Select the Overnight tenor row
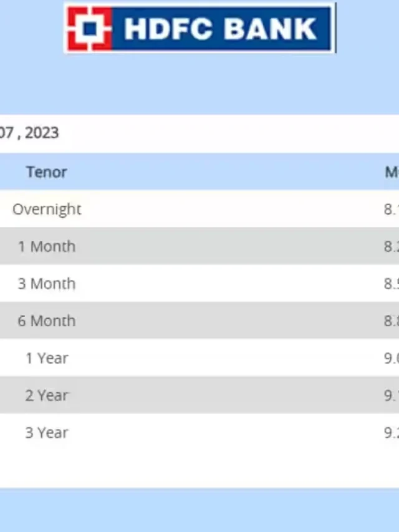 (199, 209)
